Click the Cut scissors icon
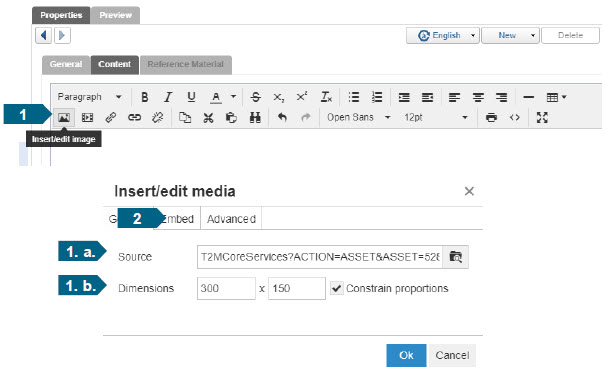The width and height of the screenshot is (607, 375). pyautogui.click(x=208, y=118)
